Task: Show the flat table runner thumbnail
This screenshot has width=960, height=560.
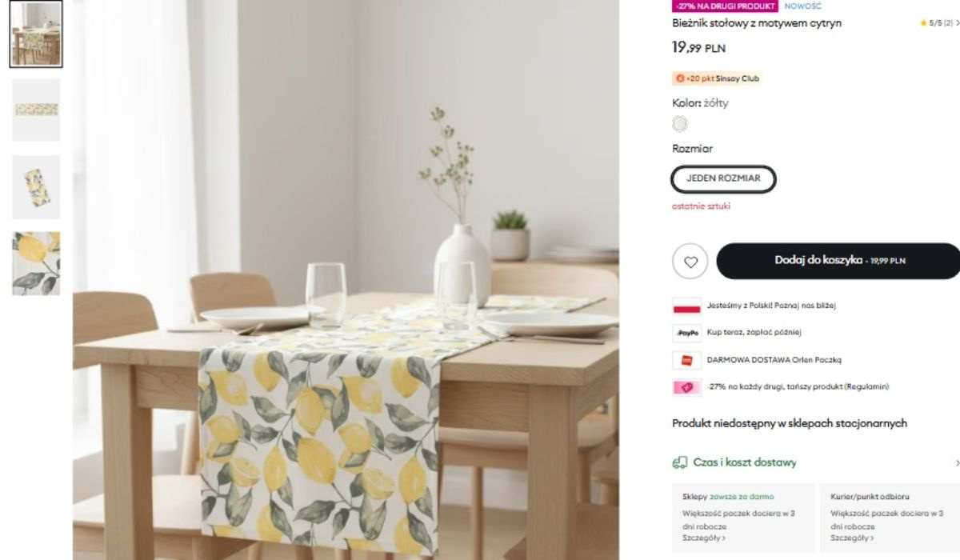Action: coord(36,110)
